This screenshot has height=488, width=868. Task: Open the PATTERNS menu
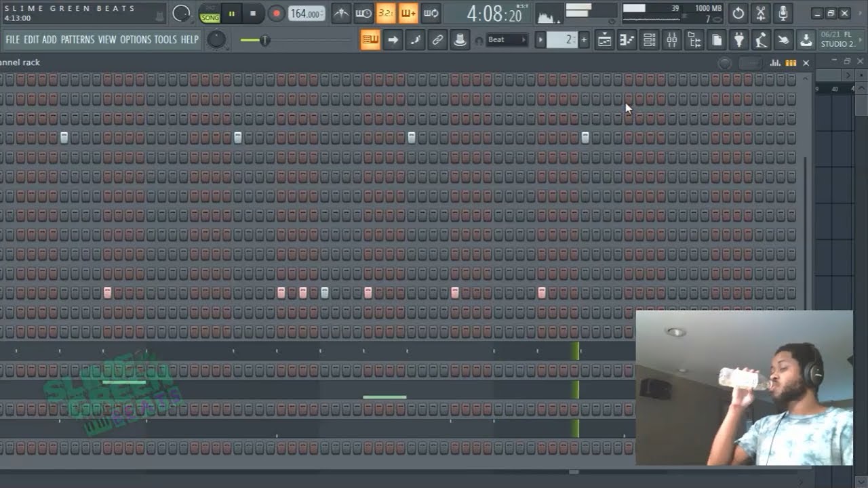click(77, 39)
